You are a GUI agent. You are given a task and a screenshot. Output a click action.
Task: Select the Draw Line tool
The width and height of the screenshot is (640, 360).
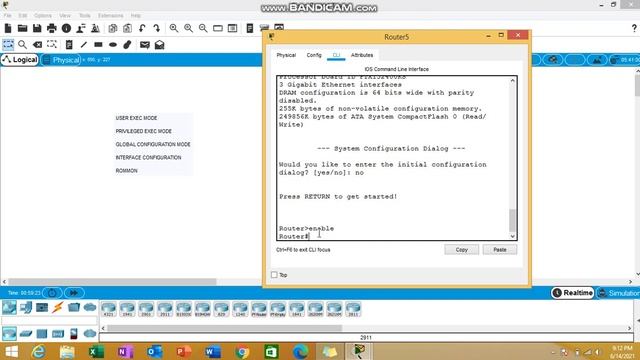coord(84,44)
